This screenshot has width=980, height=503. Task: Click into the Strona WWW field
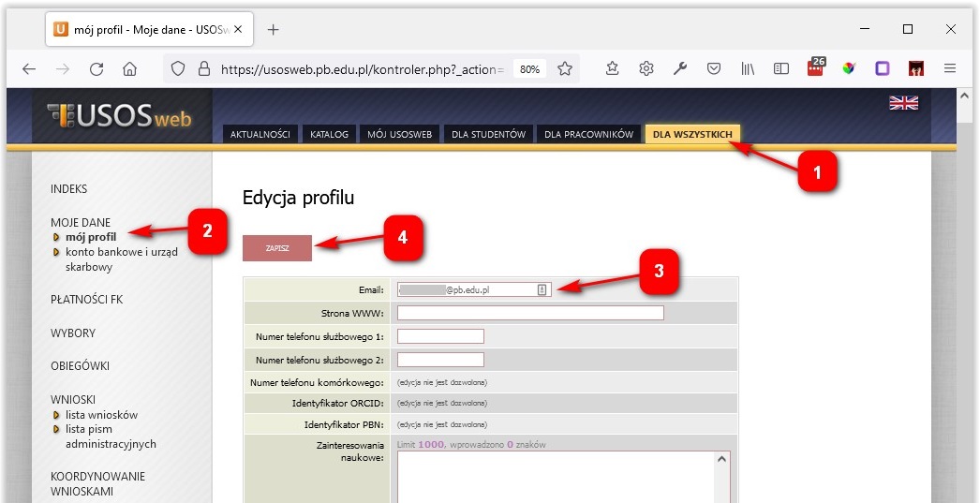pyautogui.click(x=530, y=313)
